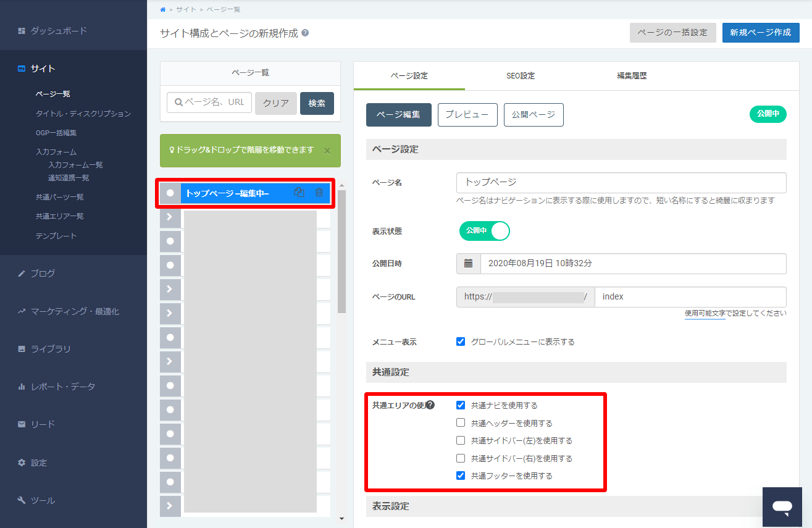This screenshot has width=812, height=528.
Task: Click the trash icon on the トップページ row
Action: click(319, 193)
